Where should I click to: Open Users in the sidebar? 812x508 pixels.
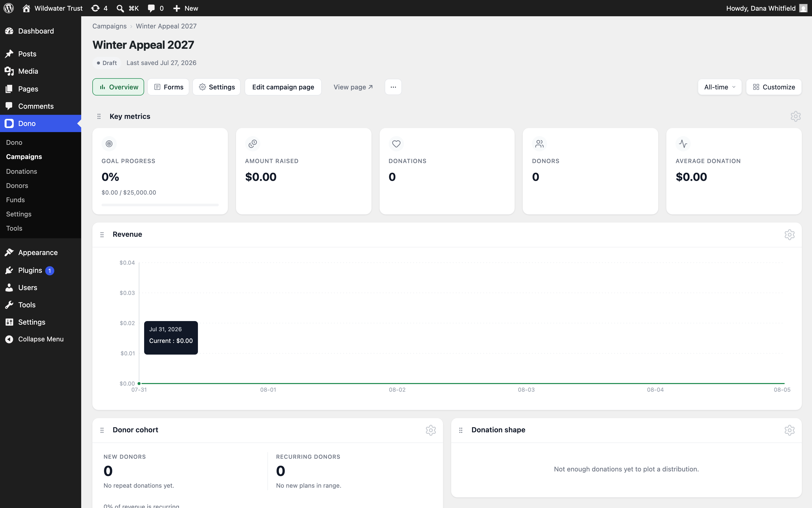click(x=41, y=288)
